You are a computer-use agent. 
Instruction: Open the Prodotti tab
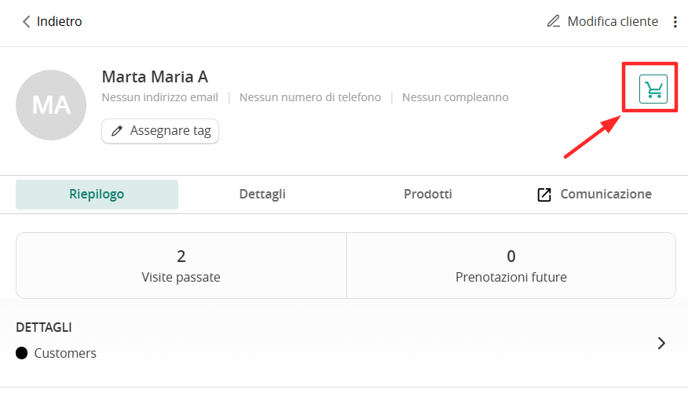[x=428, y=194]
